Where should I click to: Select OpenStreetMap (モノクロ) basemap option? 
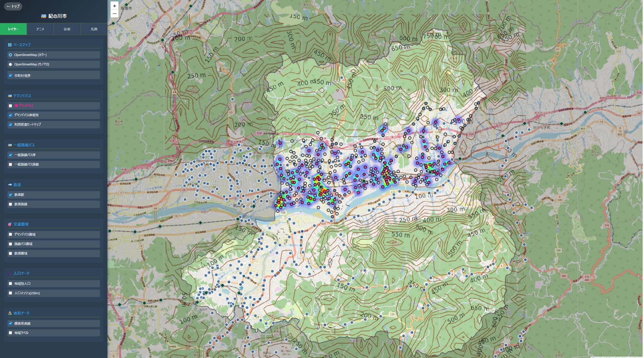[x=10, y=64]
